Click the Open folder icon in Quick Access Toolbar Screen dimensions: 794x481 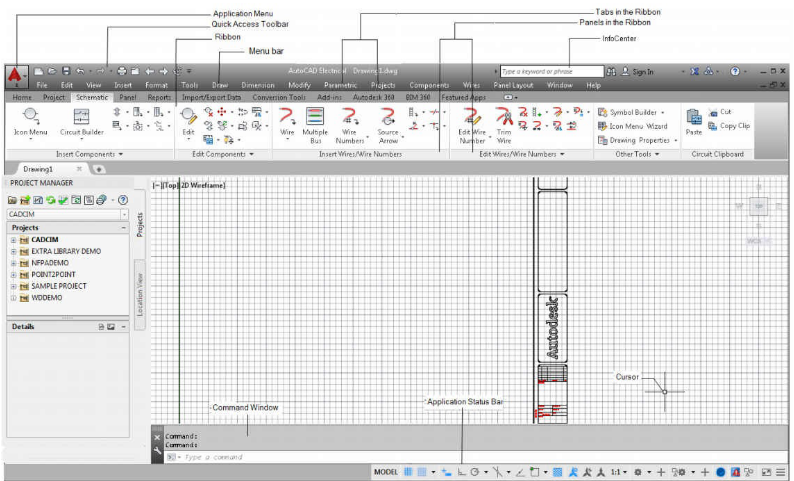[x=52, y=71]
